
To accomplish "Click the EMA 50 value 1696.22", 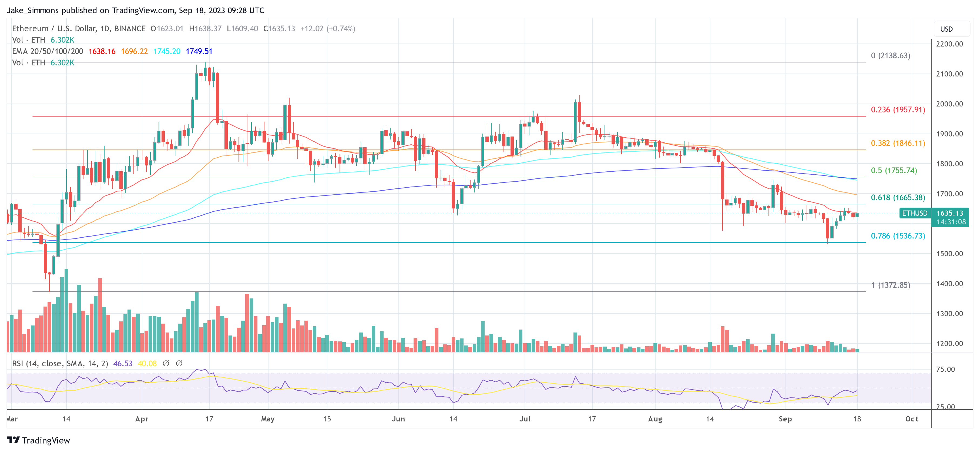I will point(134,51).
